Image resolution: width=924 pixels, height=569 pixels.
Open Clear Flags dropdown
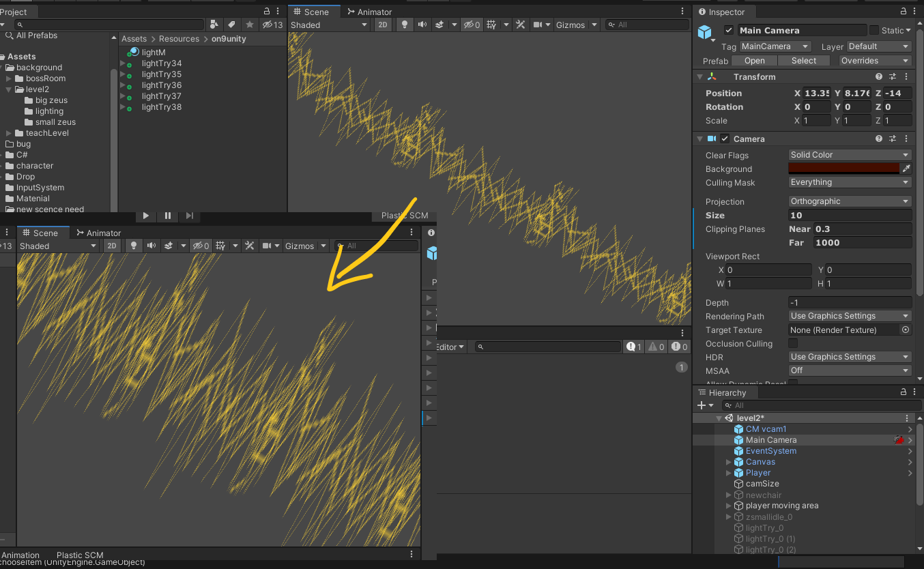coord(850,155)
